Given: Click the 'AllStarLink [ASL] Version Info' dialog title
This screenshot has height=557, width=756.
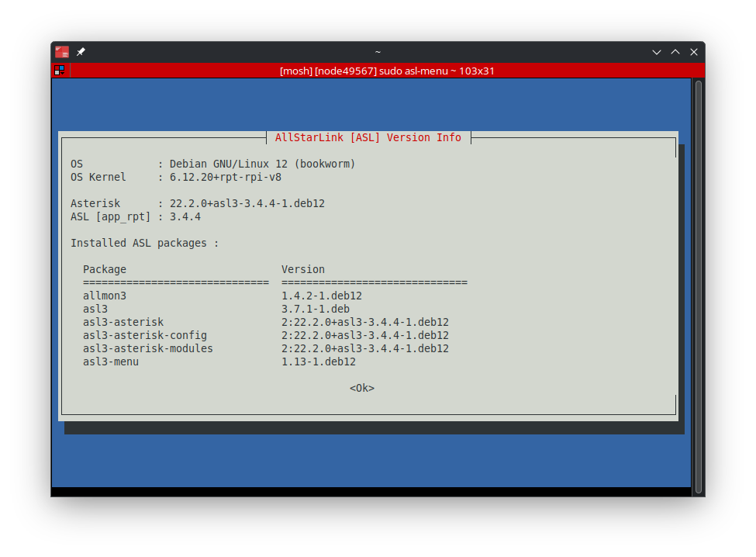Looking at the screenshot, I should pos(368,137).
